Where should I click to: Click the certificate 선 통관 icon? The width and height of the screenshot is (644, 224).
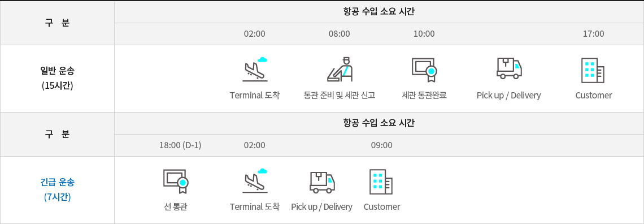[x=176, y=181]
